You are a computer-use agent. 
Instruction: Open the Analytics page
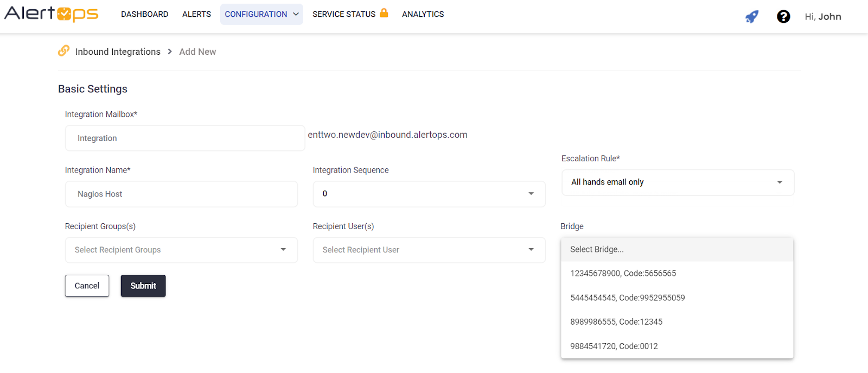(423, 14)
